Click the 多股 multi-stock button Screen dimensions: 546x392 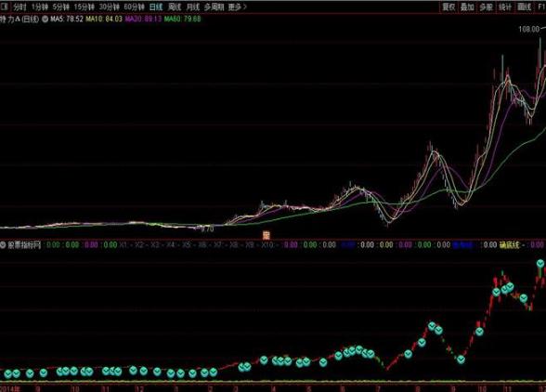point(487,7)
